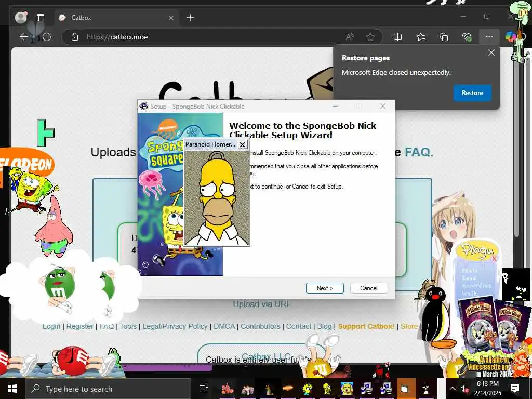
Task: Open the Favorites list icon
Action: (x=421, y=37)
